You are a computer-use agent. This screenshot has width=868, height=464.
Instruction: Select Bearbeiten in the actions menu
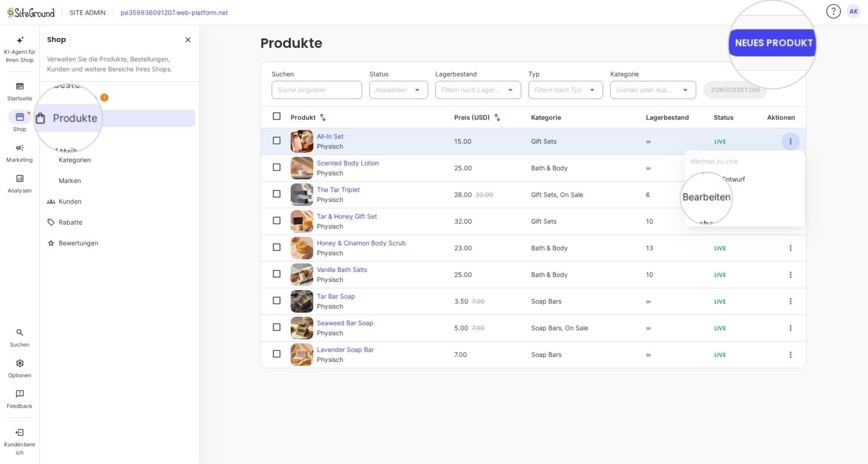(x=706, y=197)
